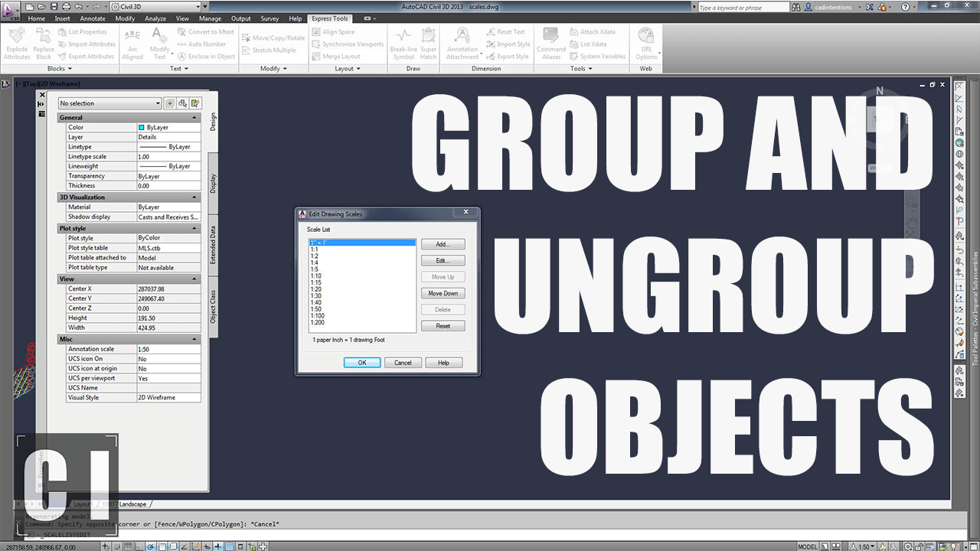The height and width of the screenshot is (551, 980).
Task: Expand the Text ribbon panel
Action: pyautogui.click(x=179, y=68)
